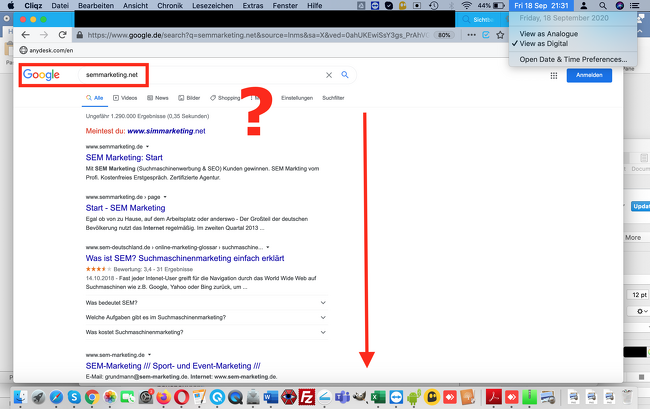Click the Google search input field

pos(200,75)
